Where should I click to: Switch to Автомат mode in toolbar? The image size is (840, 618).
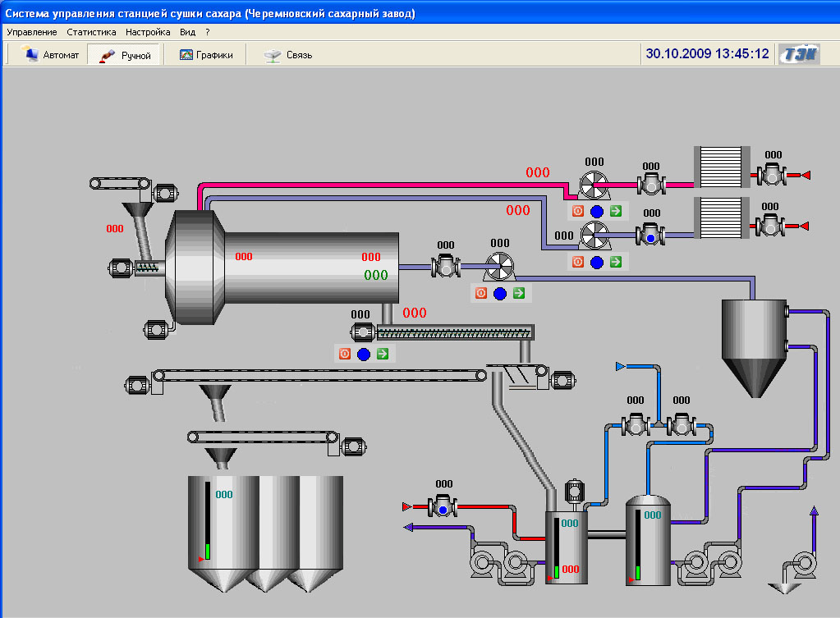[x=52, y=55]
